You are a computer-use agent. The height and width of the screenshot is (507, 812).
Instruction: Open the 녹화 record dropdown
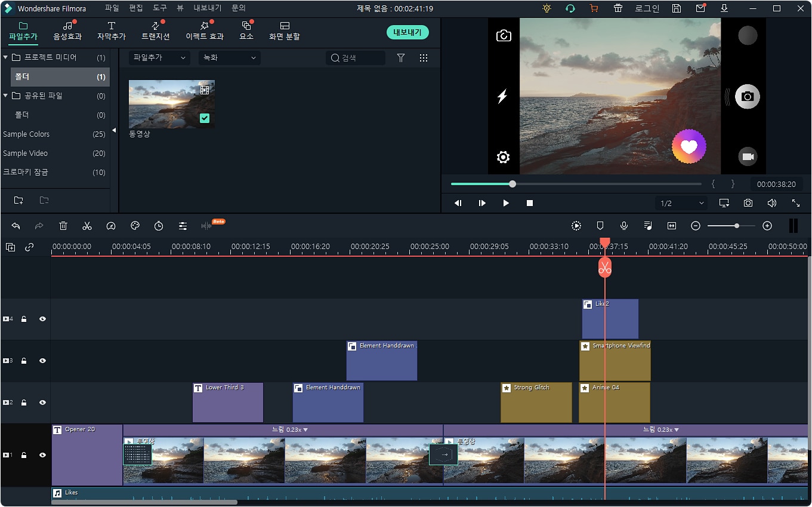coord(230,58)
